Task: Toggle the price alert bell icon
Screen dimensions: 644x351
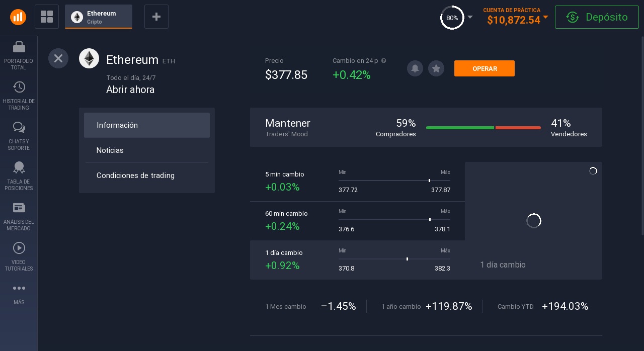Action: point(415,68)
